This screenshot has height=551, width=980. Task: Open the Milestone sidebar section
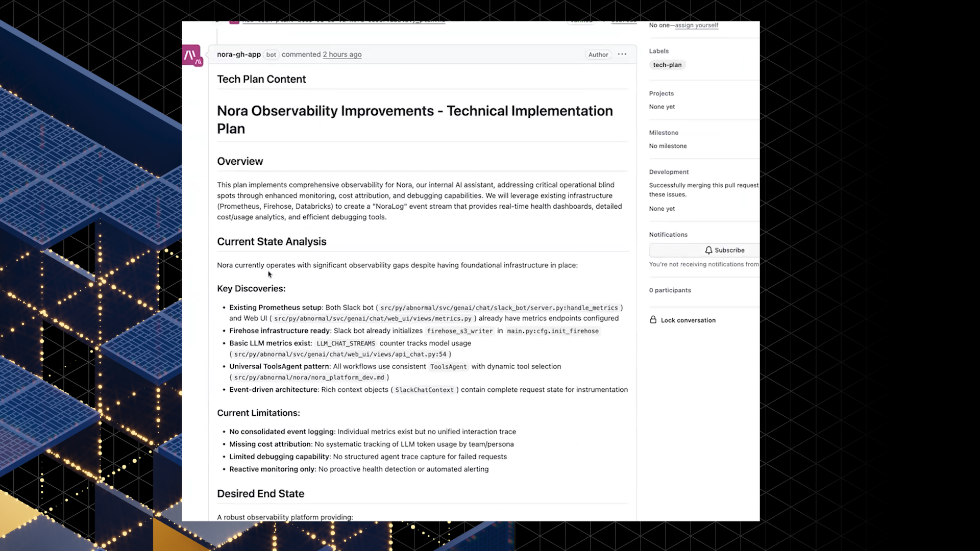pyautogui.click(x=664, y=133)
